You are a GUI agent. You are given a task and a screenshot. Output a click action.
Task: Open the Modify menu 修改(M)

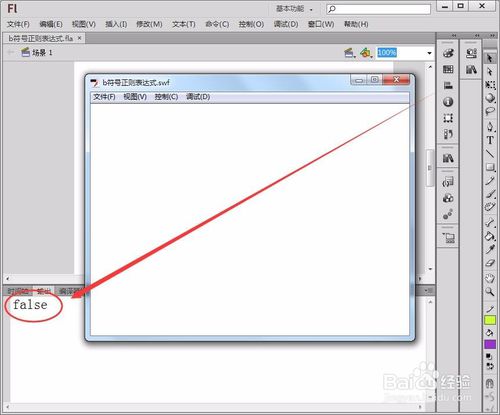pyautogui.click(x=149, y=24)
